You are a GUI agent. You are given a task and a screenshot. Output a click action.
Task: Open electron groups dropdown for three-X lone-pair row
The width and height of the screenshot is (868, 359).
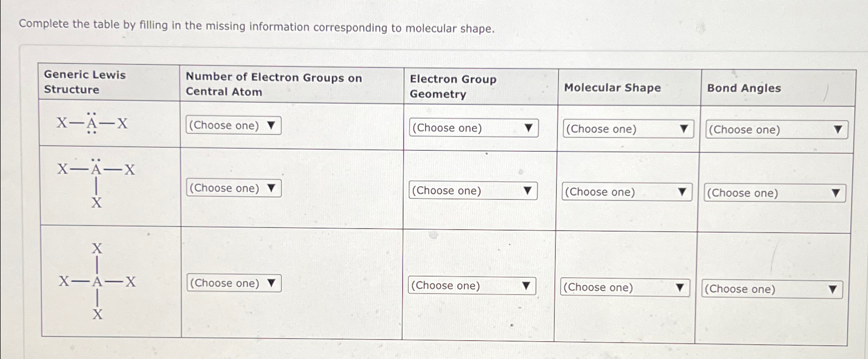pyautogui.click(x=233, y=188)
